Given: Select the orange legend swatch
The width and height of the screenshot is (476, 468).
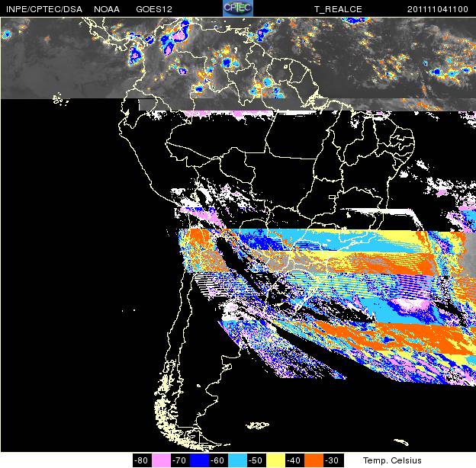Looking at the screenshot, I should (x=314, y=460).
